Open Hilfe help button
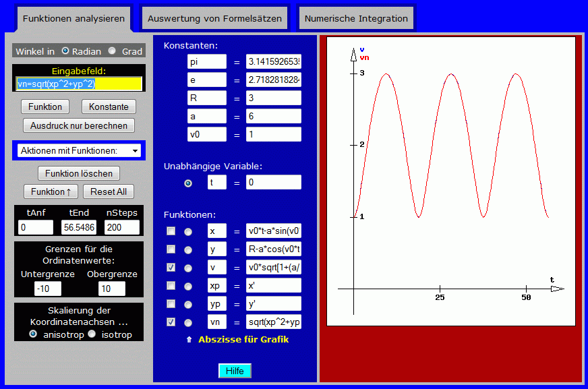 pos(235,371)
